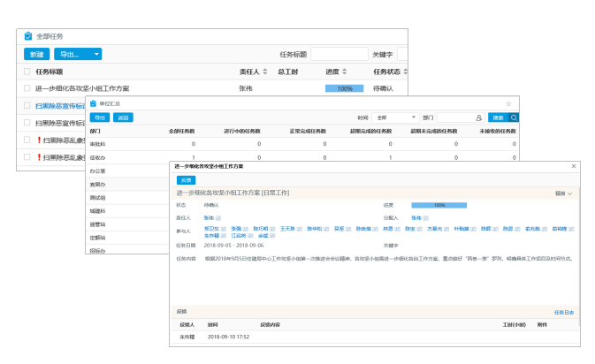The image size is (595, 364).
Task: Click the star favorite icon in 单位汇总
Action: [508, 103]
